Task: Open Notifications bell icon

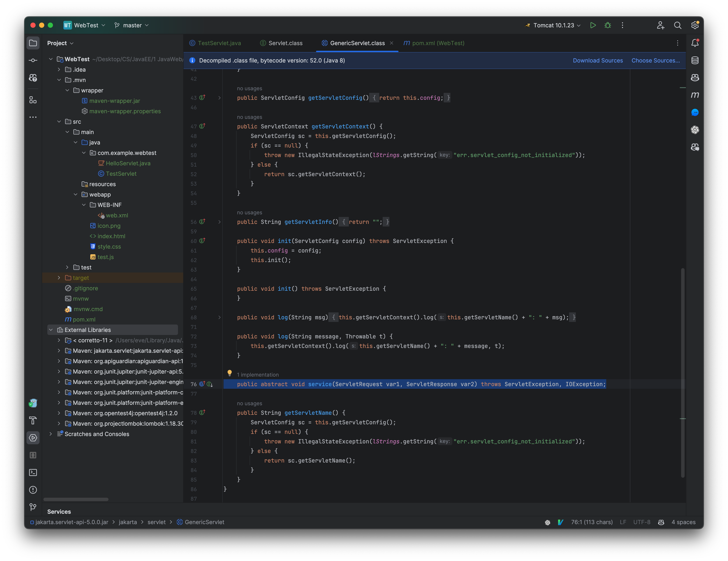Action: [x=695, y=43]
